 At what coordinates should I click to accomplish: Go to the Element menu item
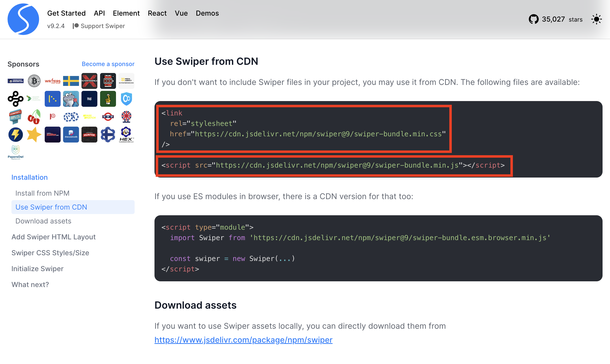126,13
